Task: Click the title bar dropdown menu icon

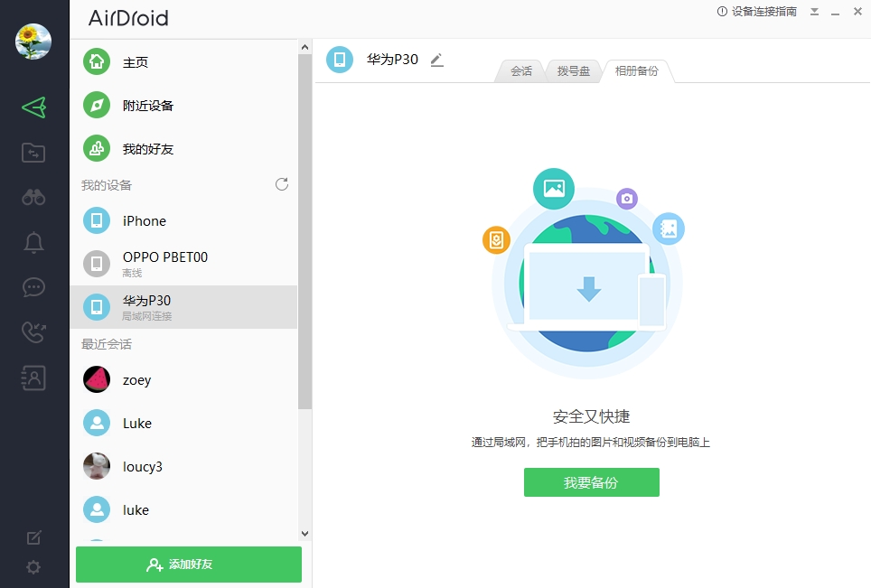Action: point(814,11)
